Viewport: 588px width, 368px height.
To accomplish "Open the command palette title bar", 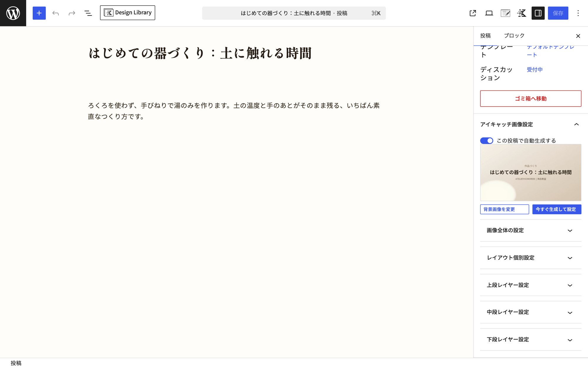I will 294,13.
